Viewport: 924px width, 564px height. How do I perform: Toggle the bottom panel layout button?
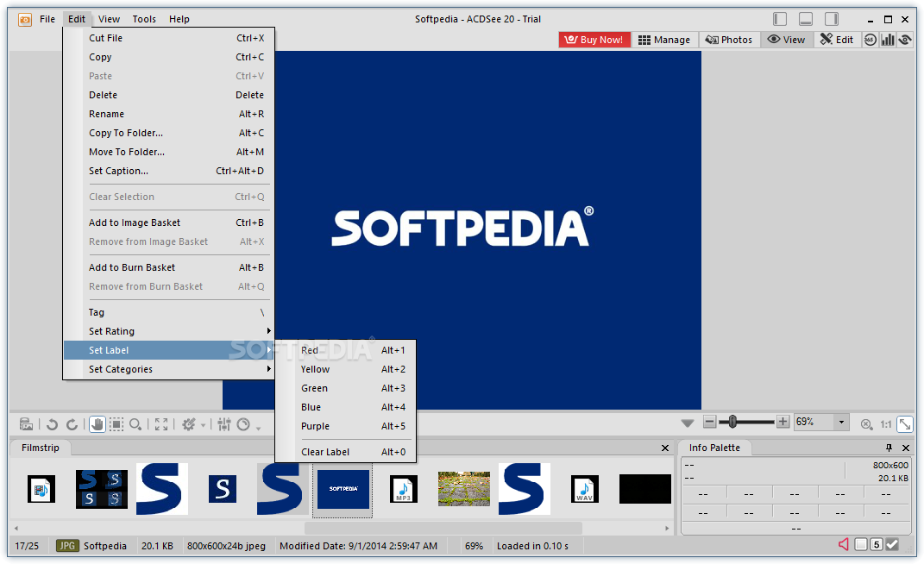806,19
